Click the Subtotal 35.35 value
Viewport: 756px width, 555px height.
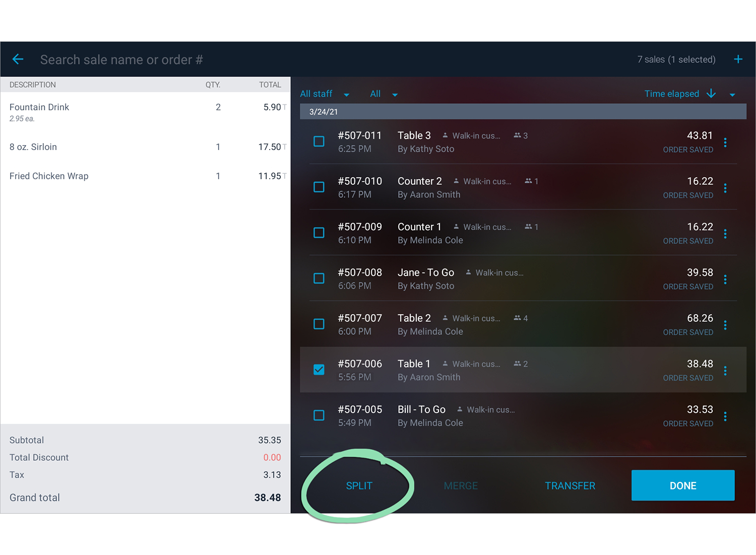tap(270, 440)
